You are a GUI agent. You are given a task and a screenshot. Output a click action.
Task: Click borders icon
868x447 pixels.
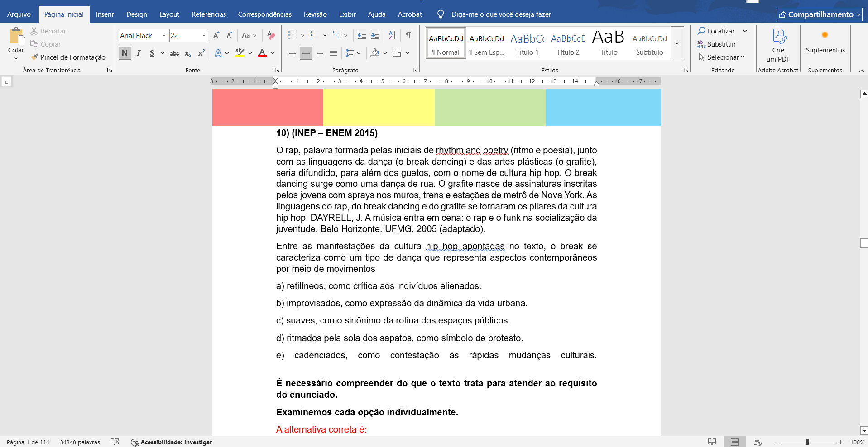(397, 53)
